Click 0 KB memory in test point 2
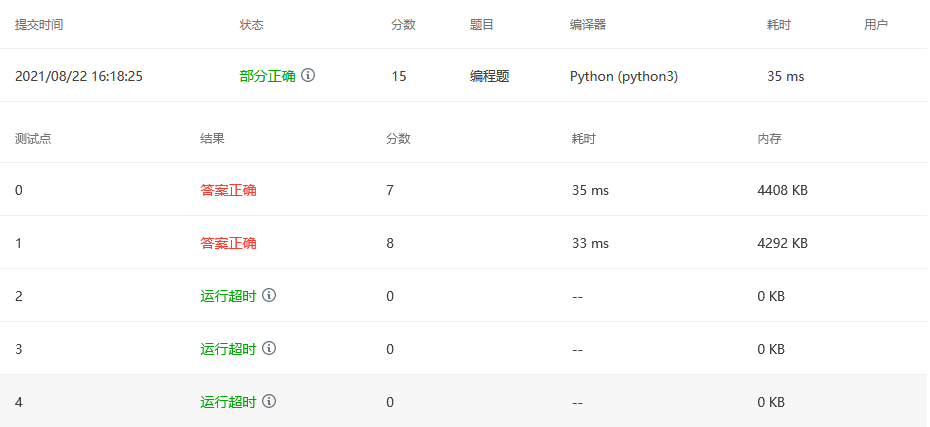The height and width of the screenshot is (427, 930). (x=771, y=296)
